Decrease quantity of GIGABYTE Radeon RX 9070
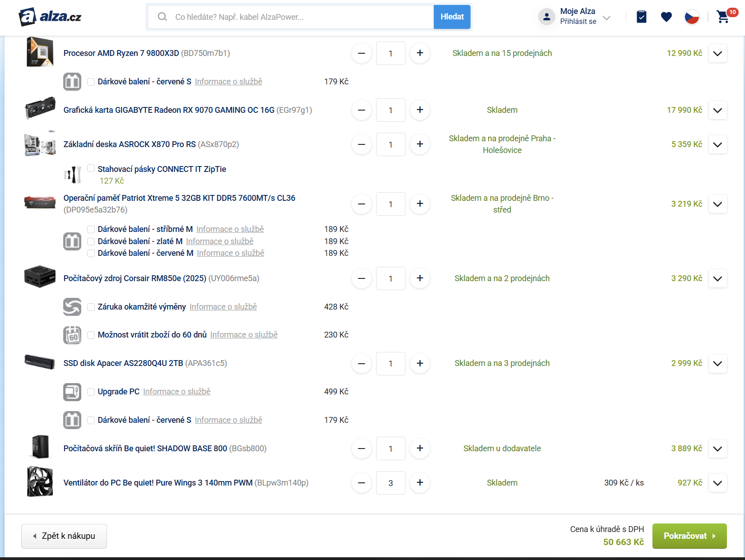Screen dimensions: 745x560 362,110
